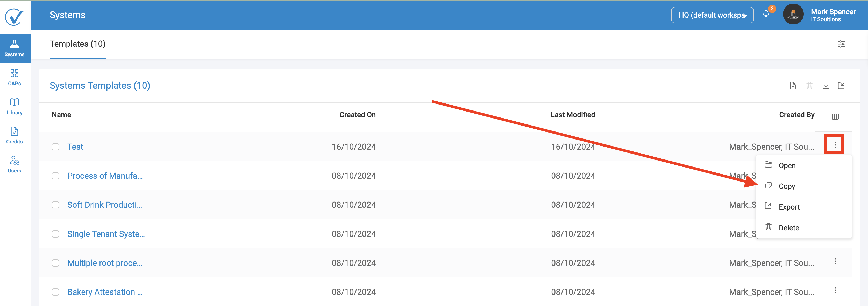This screenshot has height=306, width=868.
Task: Click the trash icon in the toolbar
Action: click(809, 86)
